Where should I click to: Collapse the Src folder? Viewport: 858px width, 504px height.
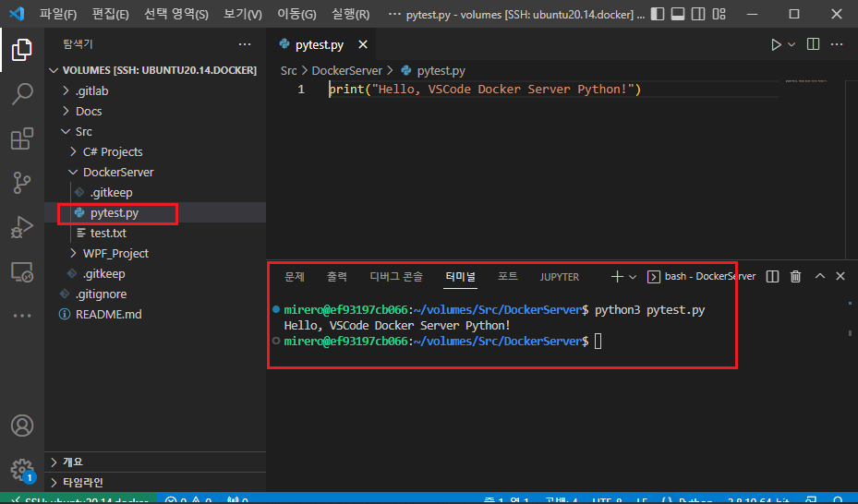pyautogui.click(x=155, y=131)
